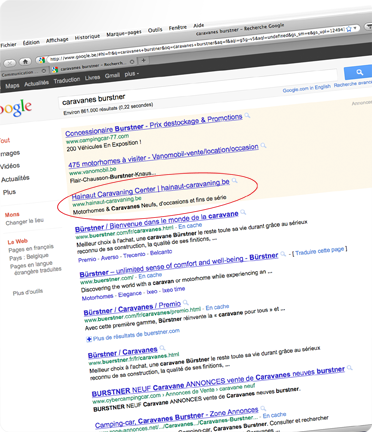372x432 pixels.
Task: Expand the plus dropdown in black bar
Action: [x=132, y=74]
